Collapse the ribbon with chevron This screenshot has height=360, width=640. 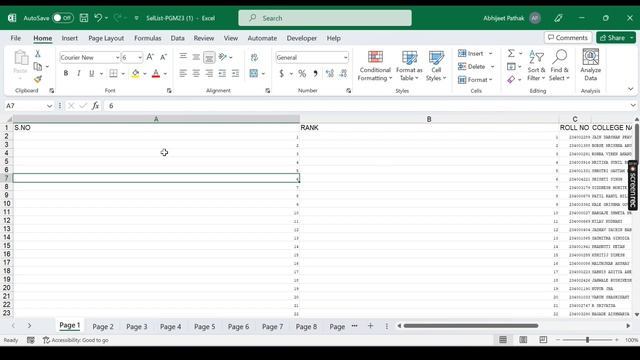pyautogui.click(x=631, y=89)
